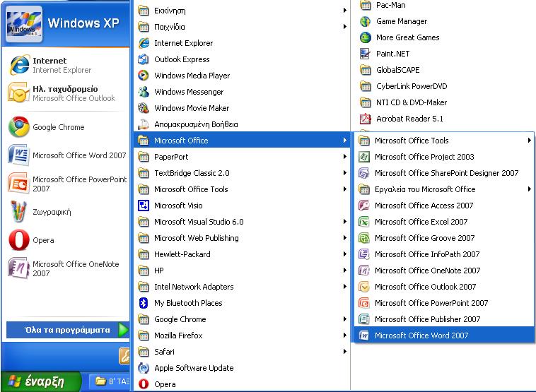Open Microsoft Office Publisher 2007
Viewport: 536px width, 392px height.
444,319
